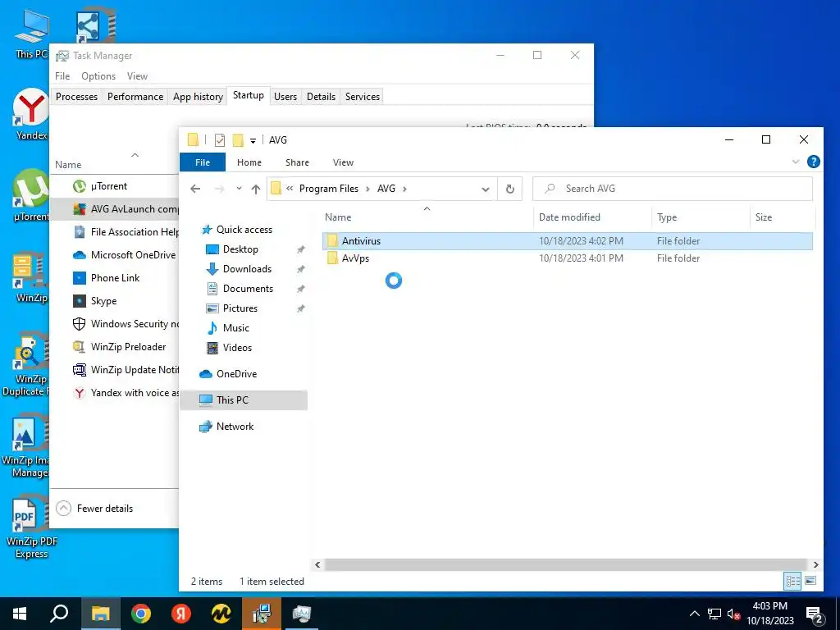840x630 pixels.
Task: Show hidden breadcrumb path double chevron
Action: (290, 189)
